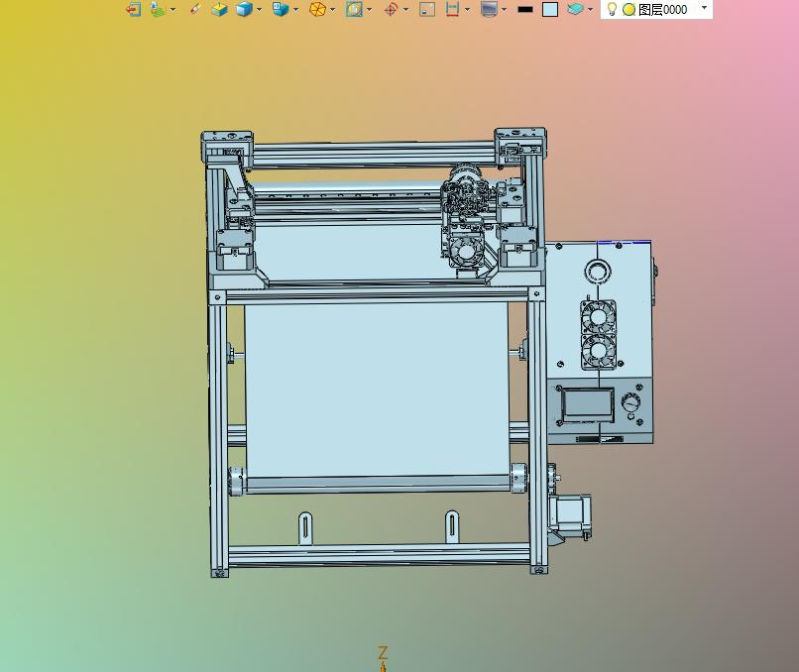This screenshot has height=672, width=799.
Task: Click the small window-layout square icon
Action: pyautogui.click(x=427, y=9)
